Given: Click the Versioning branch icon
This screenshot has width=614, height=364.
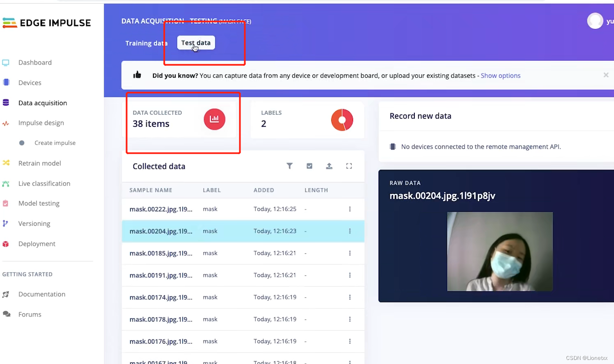Looking at the screenshot, I should (x=5, y=223).
